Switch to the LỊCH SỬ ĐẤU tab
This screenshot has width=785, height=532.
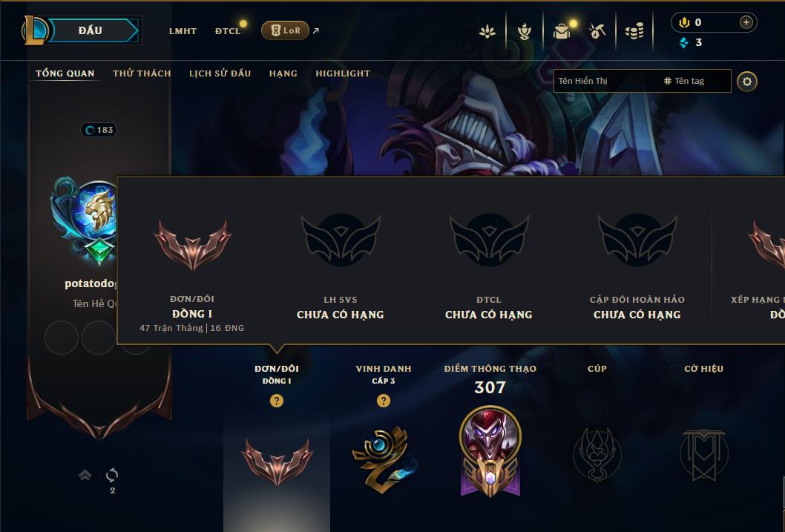[220, 73]
